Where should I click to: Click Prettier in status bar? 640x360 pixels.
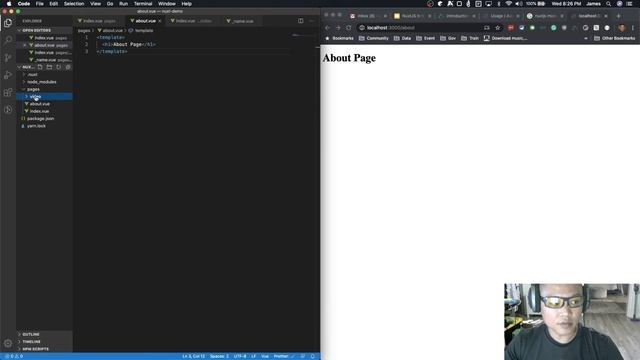[x=283, y=356]
